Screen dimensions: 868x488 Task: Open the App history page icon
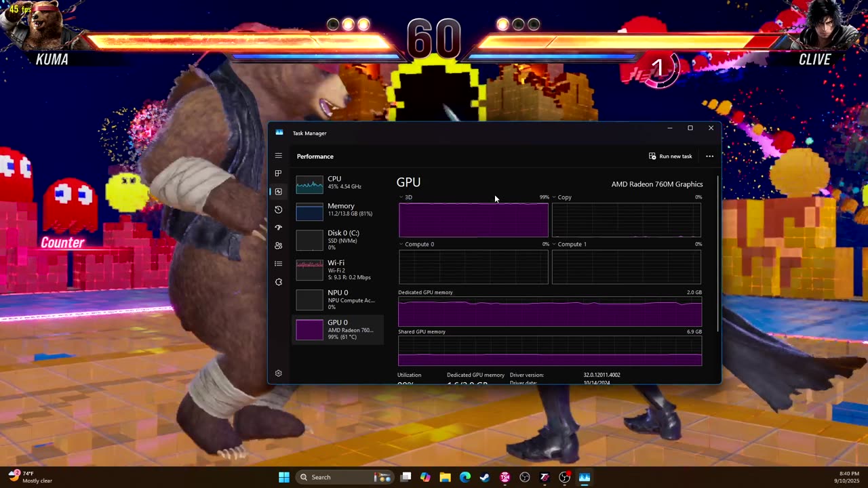point(278,209)
